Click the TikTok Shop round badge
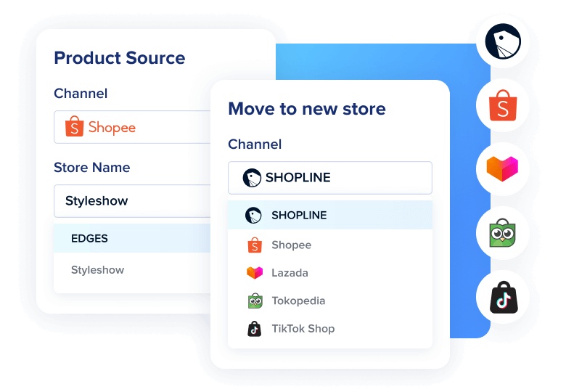The height and width of the screenshot is (392, 566). pos(503,297)
